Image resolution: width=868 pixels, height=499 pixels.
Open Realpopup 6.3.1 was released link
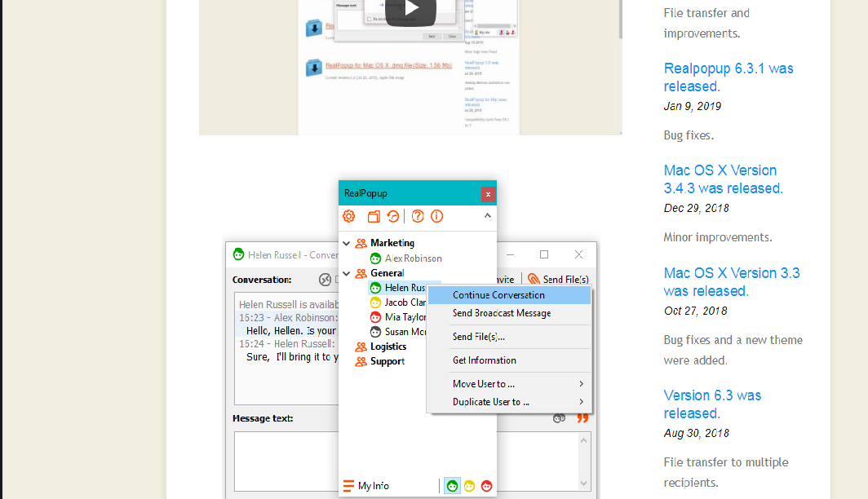[728, 77]
